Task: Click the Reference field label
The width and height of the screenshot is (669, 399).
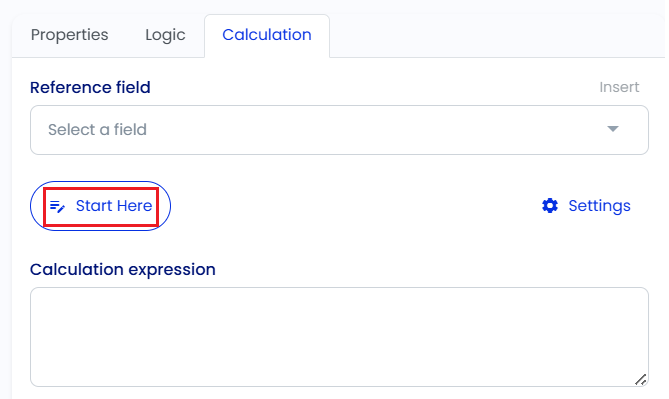Action: 90,87
